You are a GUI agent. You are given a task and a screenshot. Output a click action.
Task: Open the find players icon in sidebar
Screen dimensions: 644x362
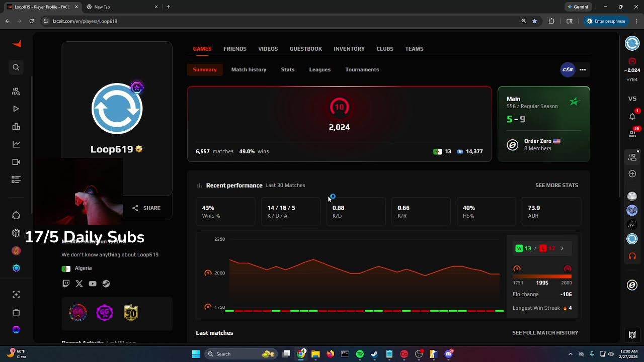pyautogui.click(x=16, y=91)
